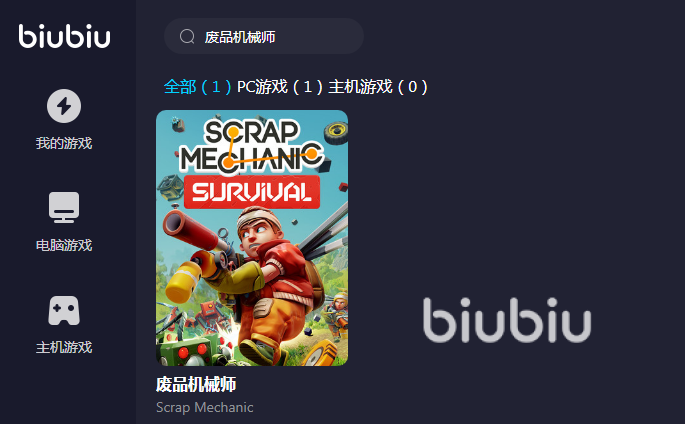Viewport: 685px width, 424px height.
Task: Open the 主机游戏 (0) results tab
Action: pyautogui.click(x=378, y=86)
